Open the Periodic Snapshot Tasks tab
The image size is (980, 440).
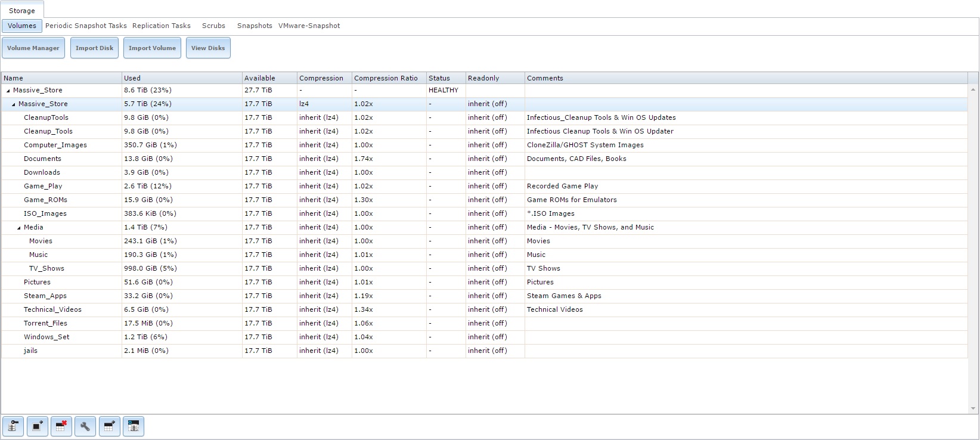pos(86,26)
